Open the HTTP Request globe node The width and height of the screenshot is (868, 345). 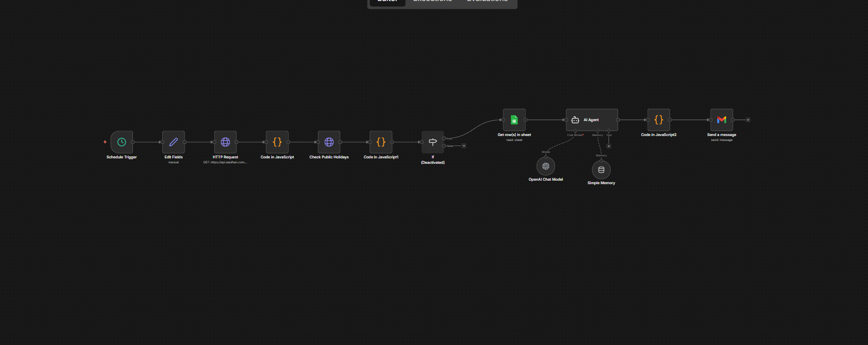pos(225,142)
